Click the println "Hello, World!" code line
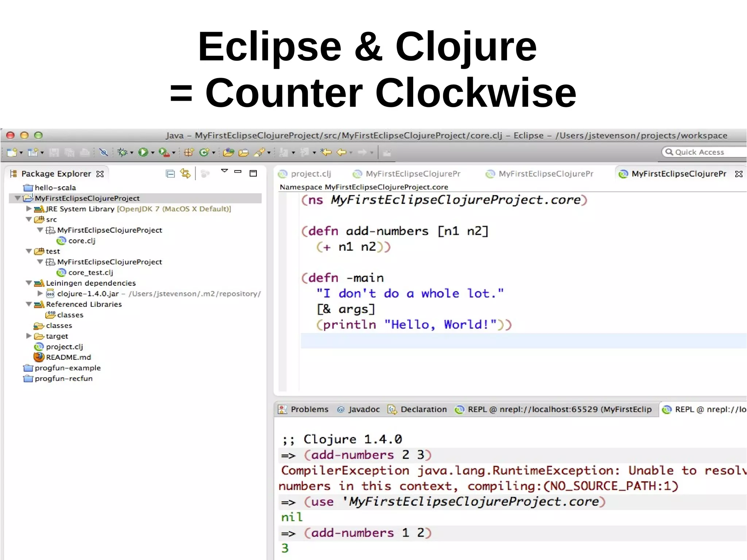The image size is (747, 560). (x=414, y=324)
